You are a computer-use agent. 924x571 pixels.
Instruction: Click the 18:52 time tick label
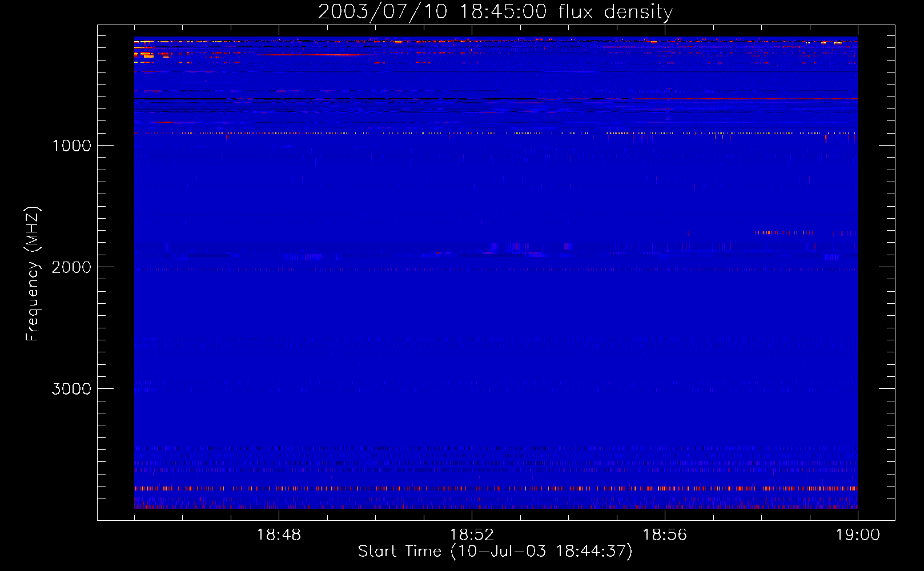(472, 535)
